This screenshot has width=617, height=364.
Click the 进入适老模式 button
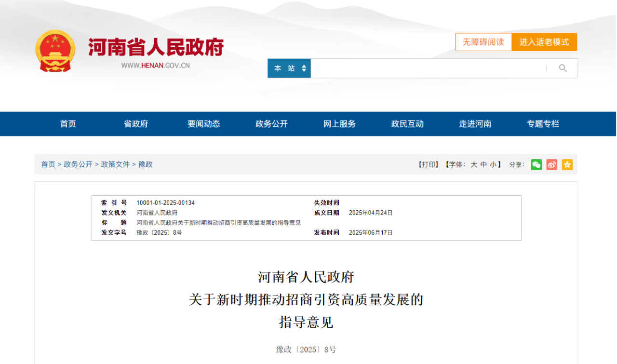[544, 42]
